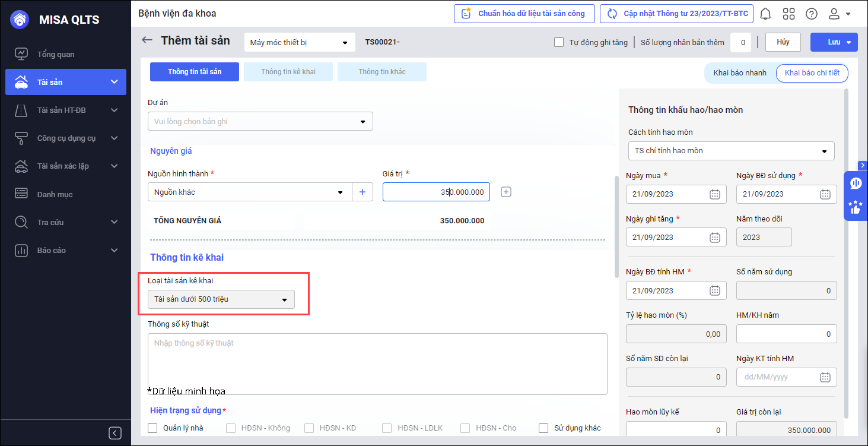This screenshot has height=446, width=868.
Task: Click the Giá trị amount field
Action: (x=436, y=192)
